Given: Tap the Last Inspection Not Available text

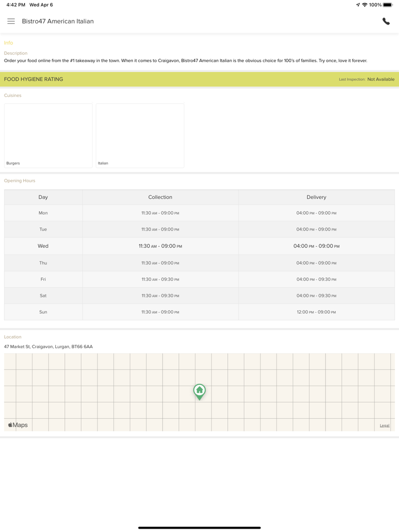Looking at the screenshot, I should (367, 79).
